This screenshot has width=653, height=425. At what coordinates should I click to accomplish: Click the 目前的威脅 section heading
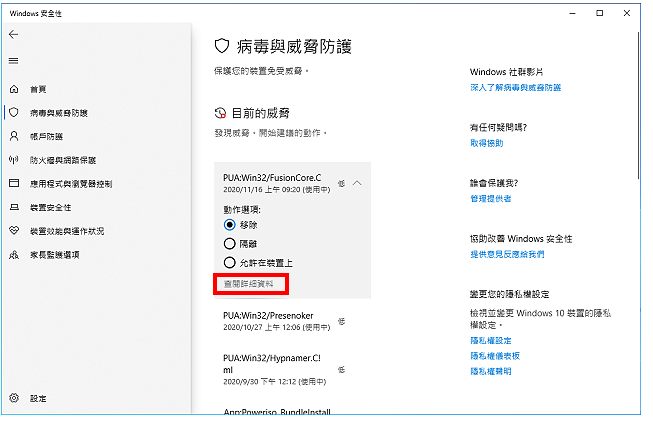click(x=260, y=113)
